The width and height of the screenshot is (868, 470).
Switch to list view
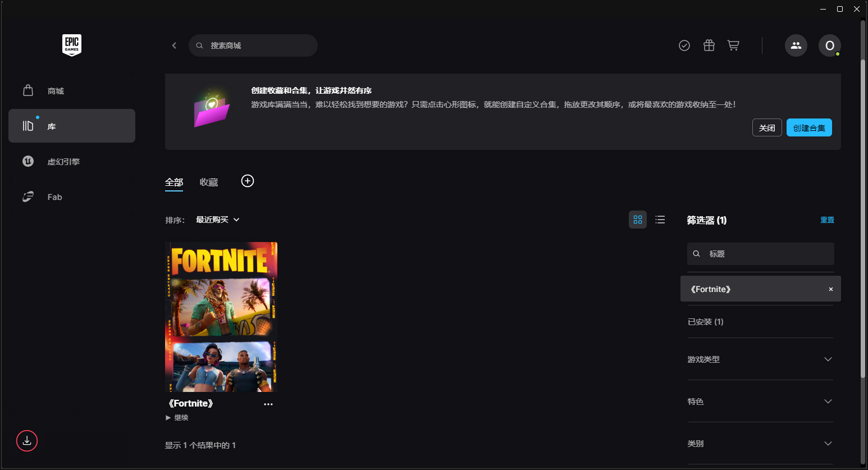[660, 220]
